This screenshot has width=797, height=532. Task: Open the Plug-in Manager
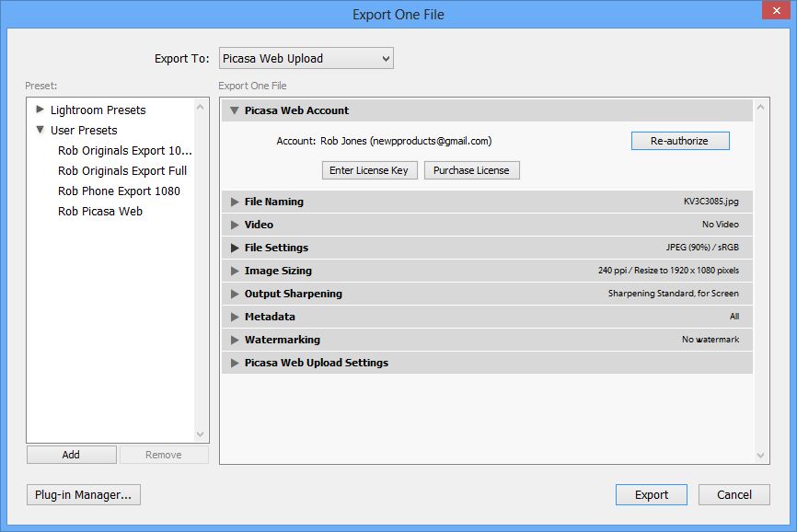coord(84,494)
